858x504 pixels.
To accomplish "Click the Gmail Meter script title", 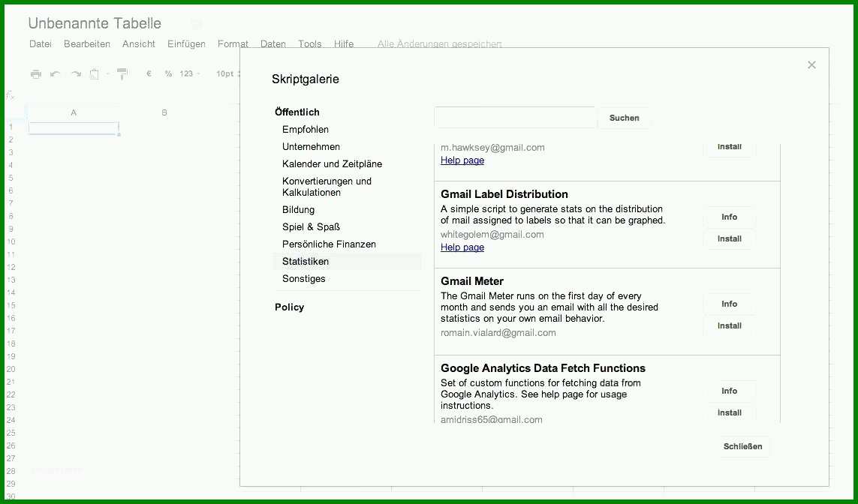I will 471,281.
